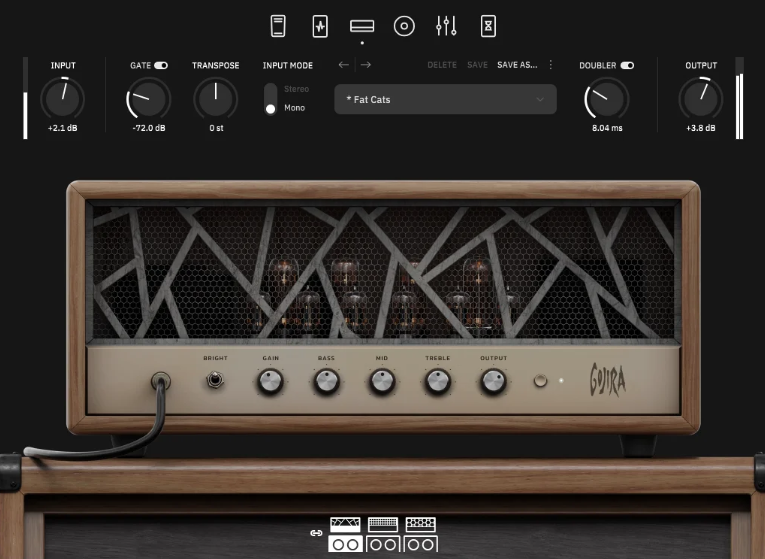Flip the BRIGHT switch on the amp
This screenshot has width=765, height=559.
tap(214, 380)
